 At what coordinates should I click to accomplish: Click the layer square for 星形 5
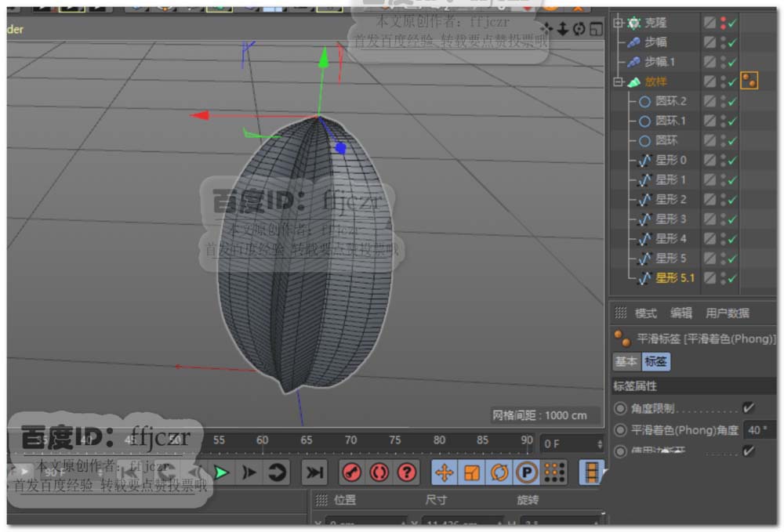[709, 259]
